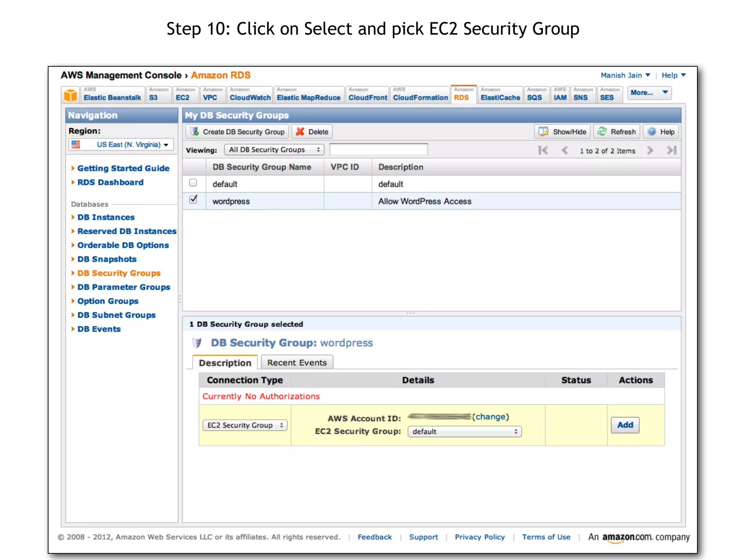The height and width of the screenshot is (560, 747).
Task: Switch to the Elastic Beanstalk service tab
Action: click(112, 94)
